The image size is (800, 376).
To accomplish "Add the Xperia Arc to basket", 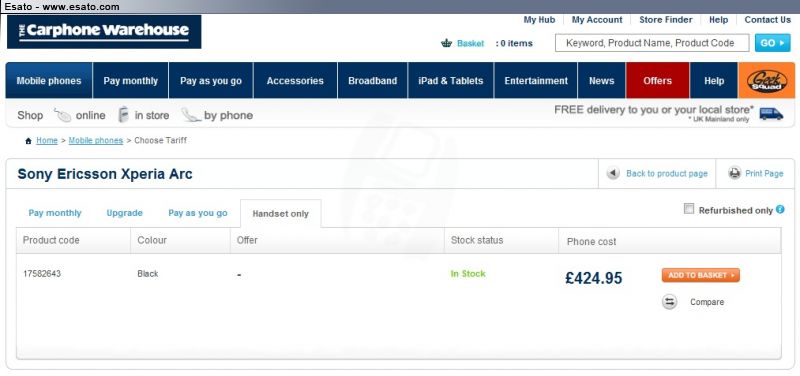I will coord(701,275).
